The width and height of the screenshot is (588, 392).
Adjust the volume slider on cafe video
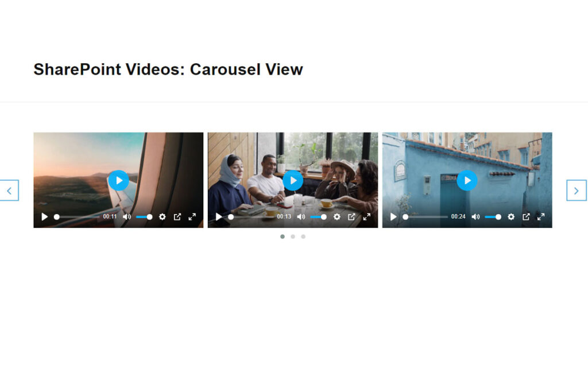click(x=318, y=216)
